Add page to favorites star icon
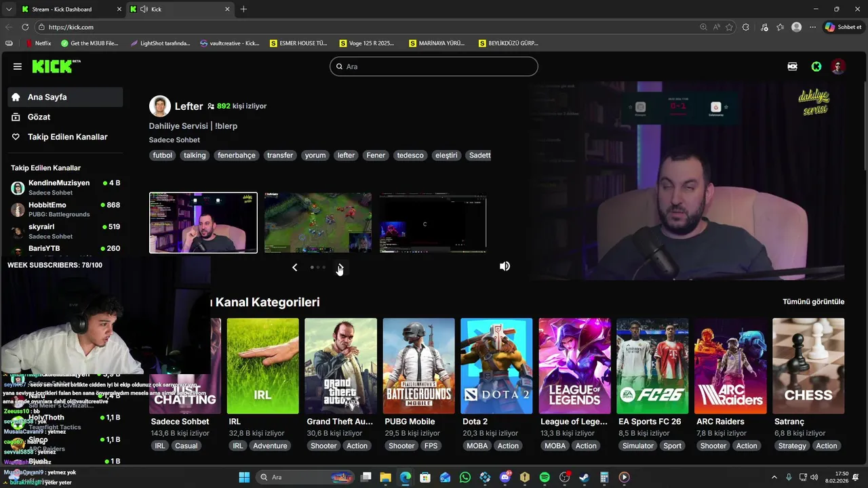 pos(730,27)
